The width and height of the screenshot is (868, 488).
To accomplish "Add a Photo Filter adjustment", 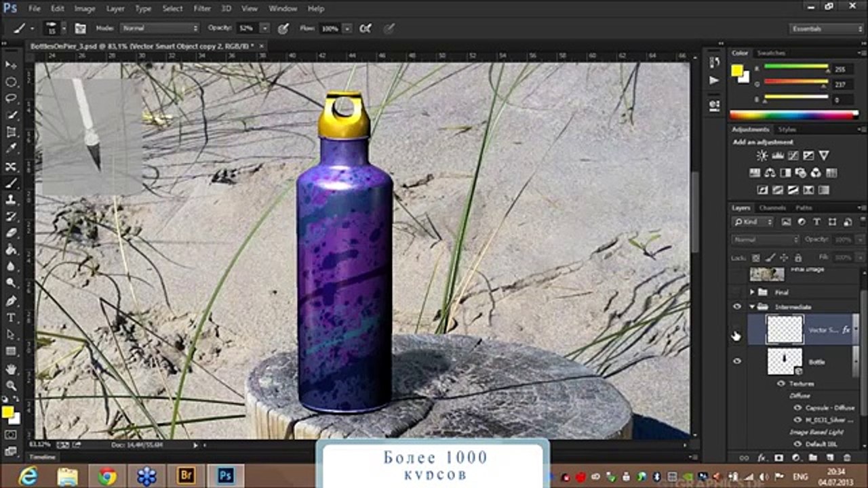I will (x=801, y=173).
